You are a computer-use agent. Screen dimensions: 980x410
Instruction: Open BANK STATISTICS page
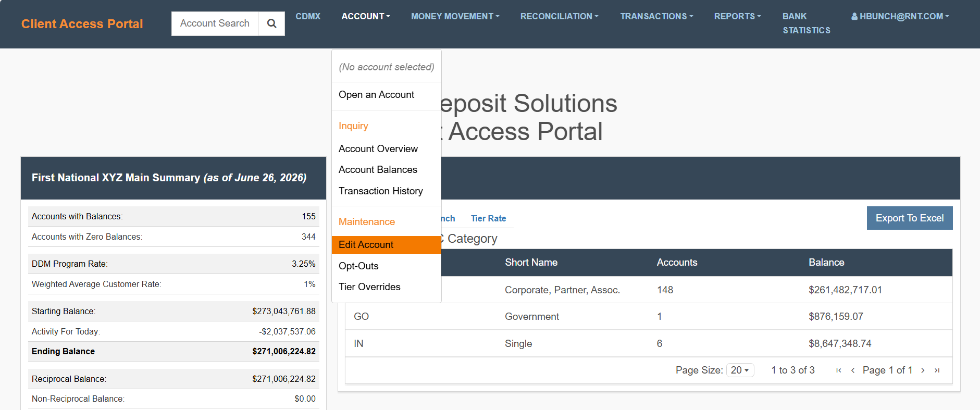806,23
